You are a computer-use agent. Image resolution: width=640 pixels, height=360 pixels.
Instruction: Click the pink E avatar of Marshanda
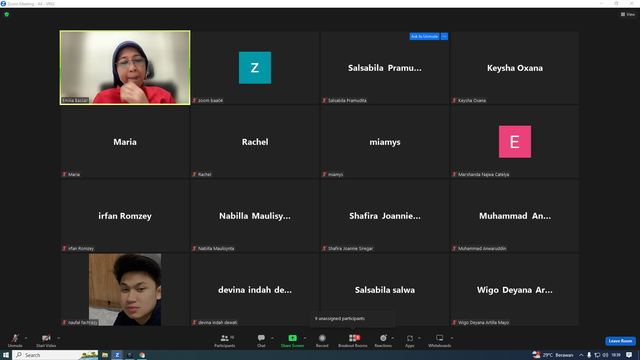[x=515, y=142]
